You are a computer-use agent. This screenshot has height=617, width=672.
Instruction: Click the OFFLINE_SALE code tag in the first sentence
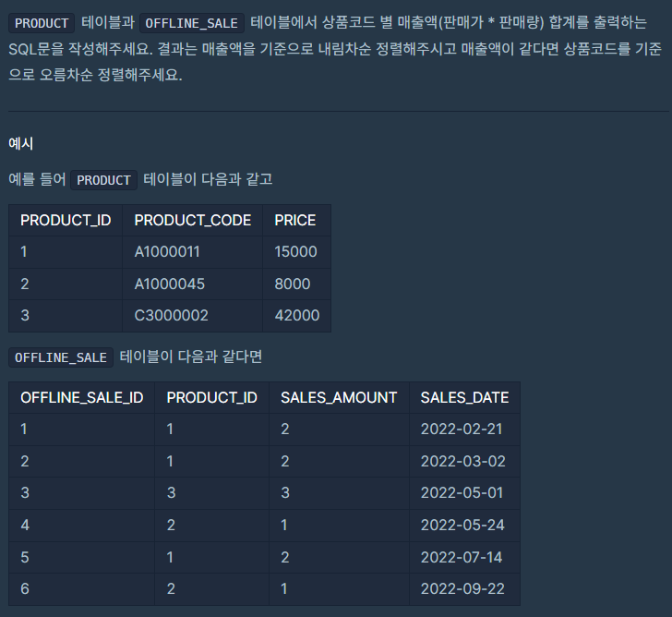[192, 23]
